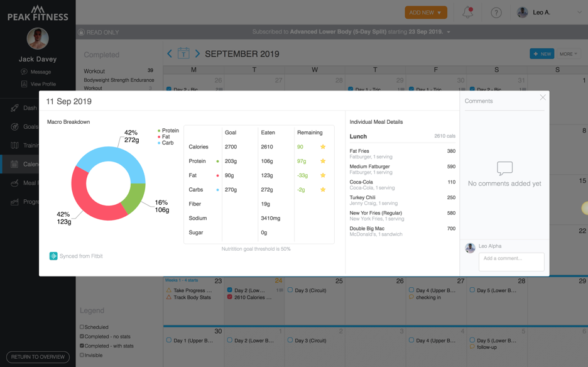Click the READ ONLY lock icon
Image resolution: width=588 pixels, height=367 pixels.
click(x=81, y=32)
